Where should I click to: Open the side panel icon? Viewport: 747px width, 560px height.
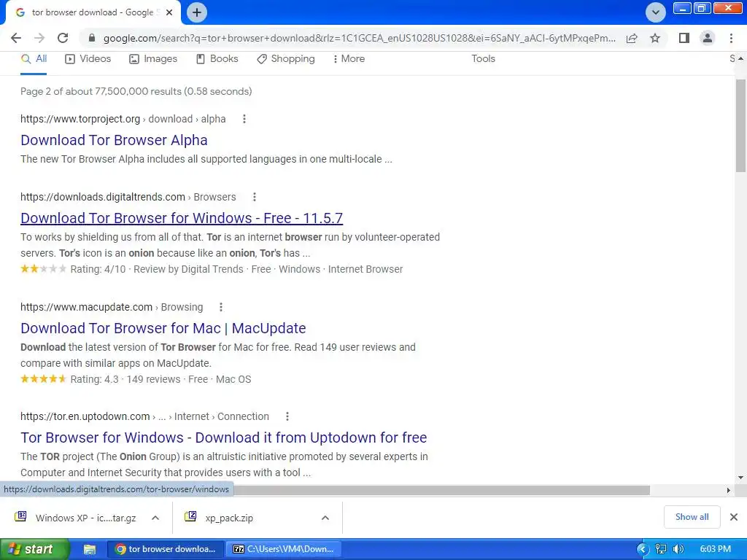click(x=684, y=38)
